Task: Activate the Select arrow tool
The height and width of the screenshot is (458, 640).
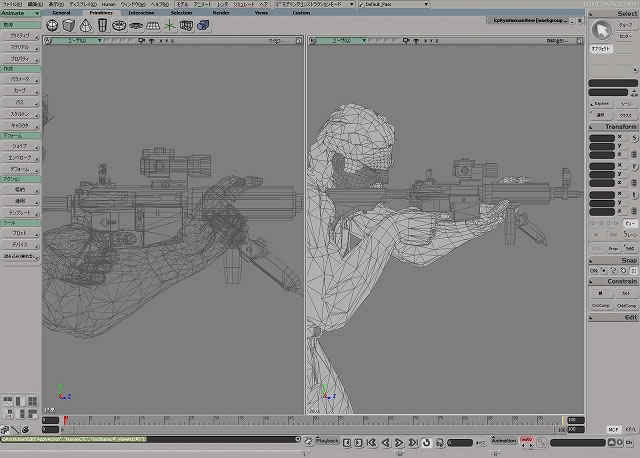Action: 603,28
